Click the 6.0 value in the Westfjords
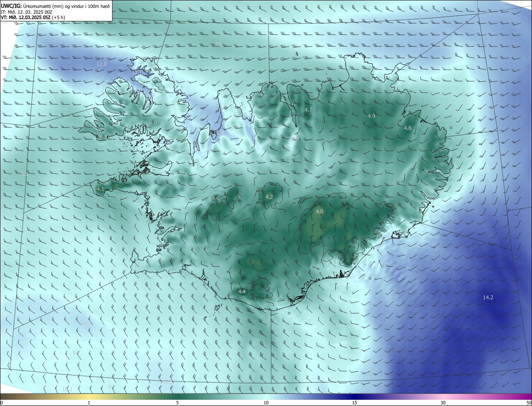This screenshot has height=406, width=532. point(153,123)
